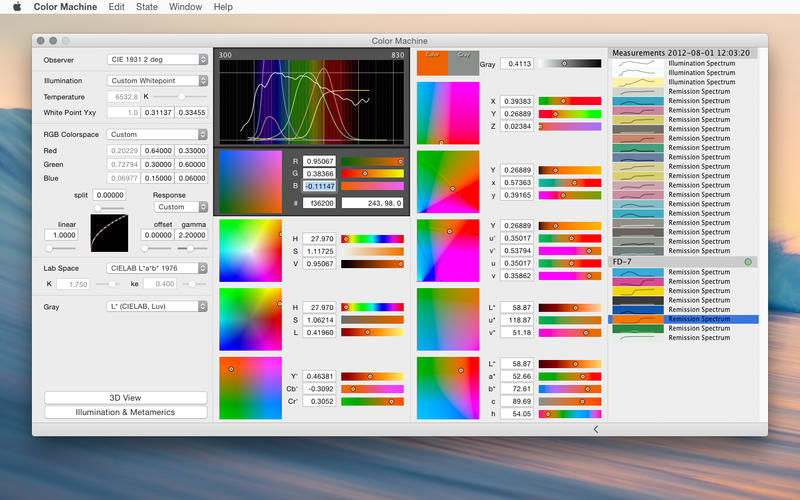Click the response curve preview graph
Viewport: 800px width, 500px height.
[x=109, y=233]
